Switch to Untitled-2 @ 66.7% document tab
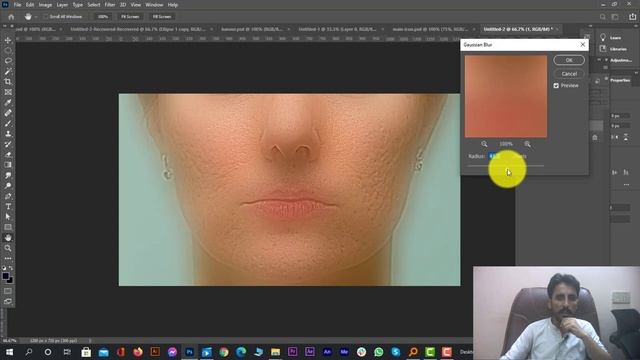 point(518,29)
